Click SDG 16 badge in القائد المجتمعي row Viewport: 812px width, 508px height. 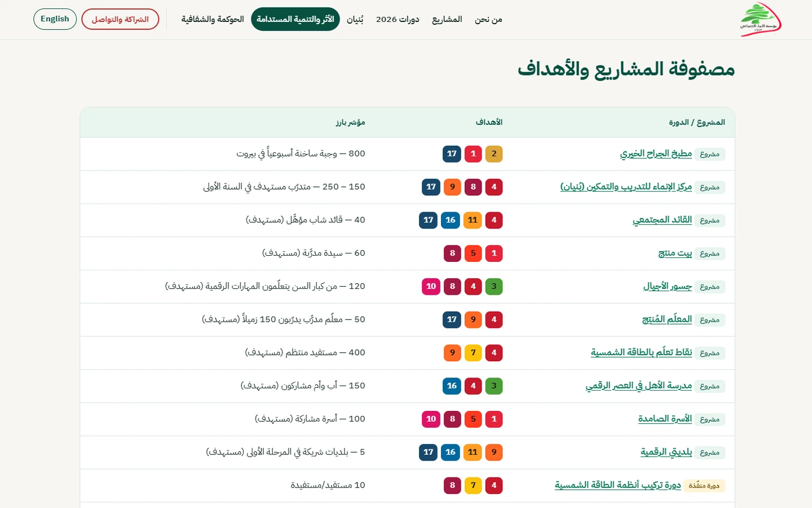[x=451, y=220]
